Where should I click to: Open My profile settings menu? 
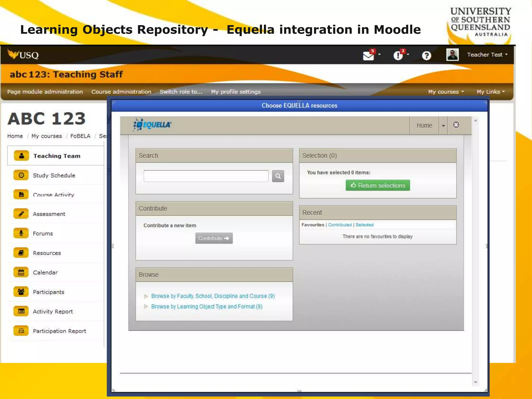click(x=236, y=92)
